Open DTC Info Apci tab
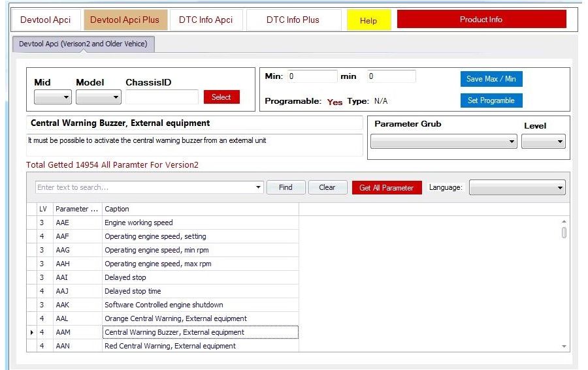 pos(206,20)
